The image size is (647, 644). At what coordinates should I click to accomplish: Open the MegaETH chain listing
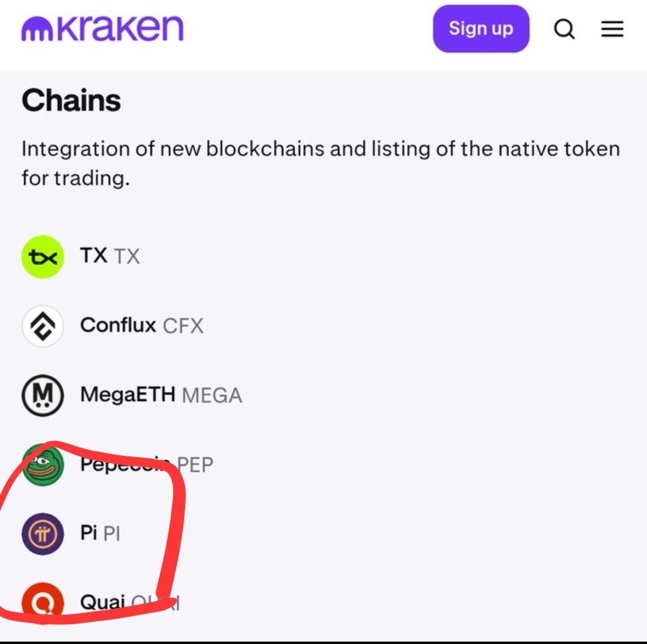[x=128, y=395]
